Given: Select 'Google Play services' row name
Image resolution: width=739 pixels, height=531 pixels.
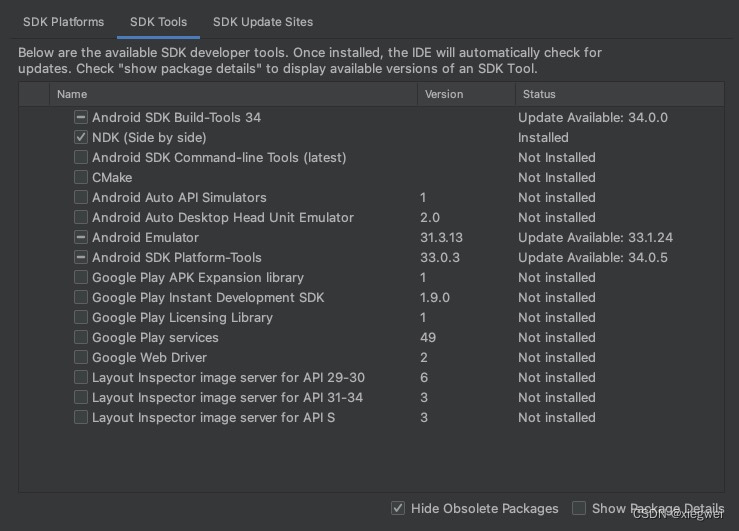Looking at the screenshot, I should tap(155, 337).
